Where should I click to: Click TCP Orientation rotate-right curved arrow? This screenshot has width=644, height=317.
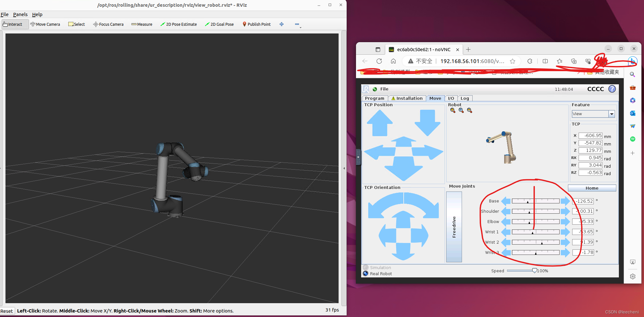click(x=421, y=205)
